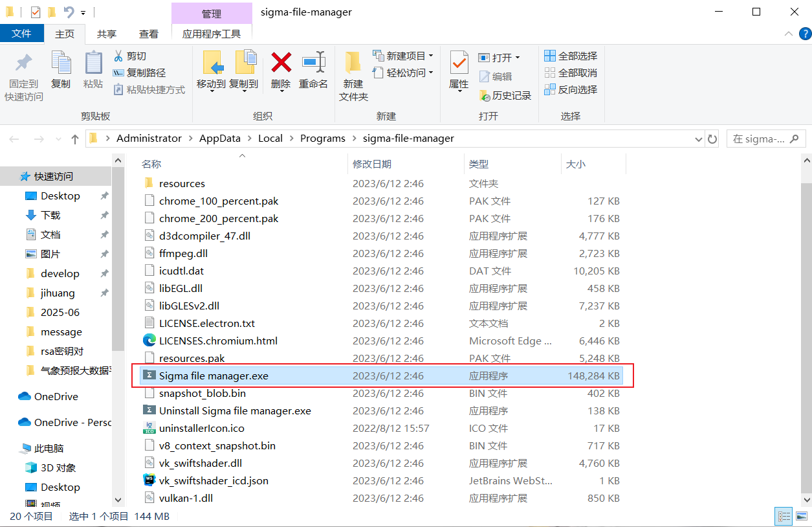Sort by the 修改日期 column header

(x=372, y=164)
